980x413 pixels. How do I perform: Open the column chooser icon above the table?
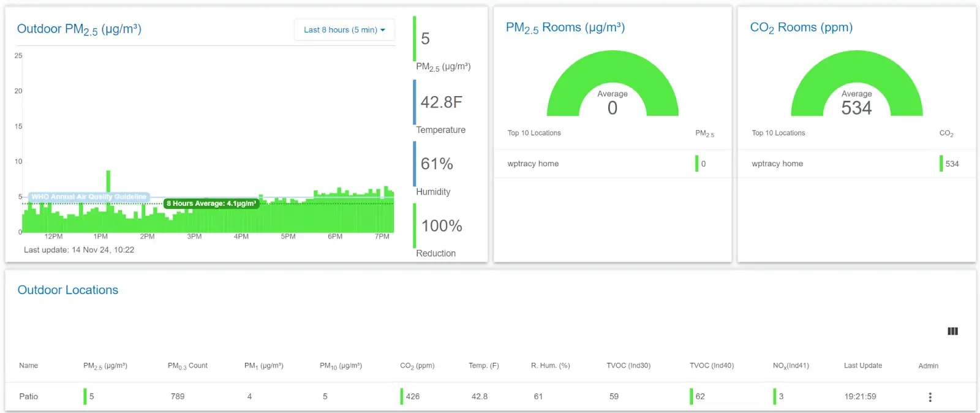pos(952,332)
